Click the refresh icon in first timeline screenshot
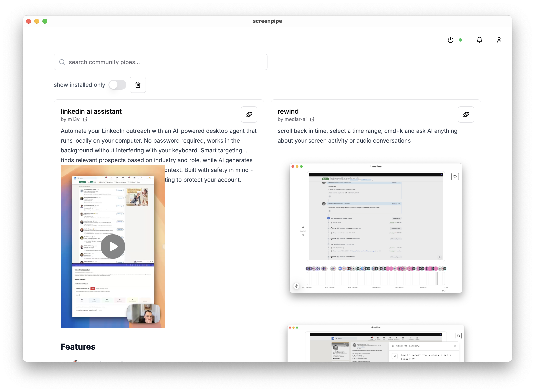Viewport: 535px width, 392px height. coord(455,176)
